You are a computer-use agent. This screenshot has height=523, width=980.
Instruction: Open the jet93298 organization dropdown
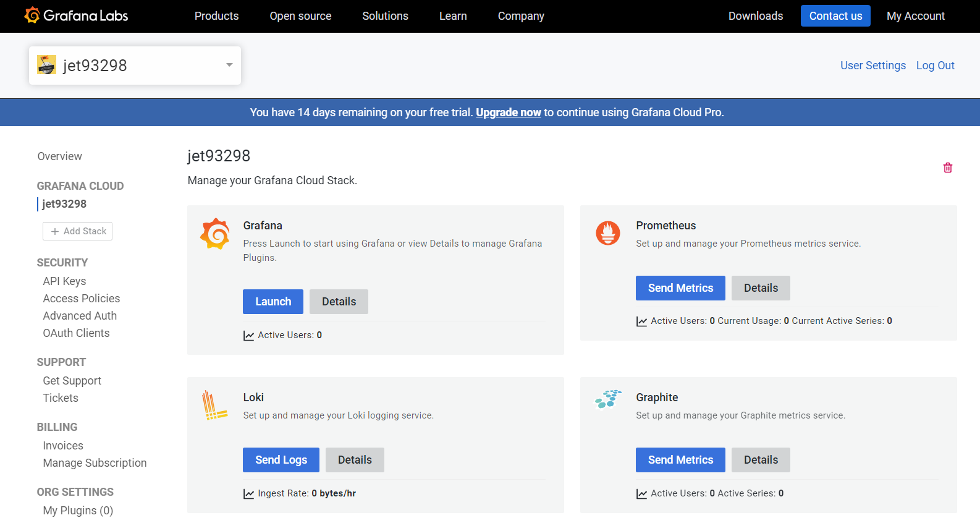click(135, 66)
